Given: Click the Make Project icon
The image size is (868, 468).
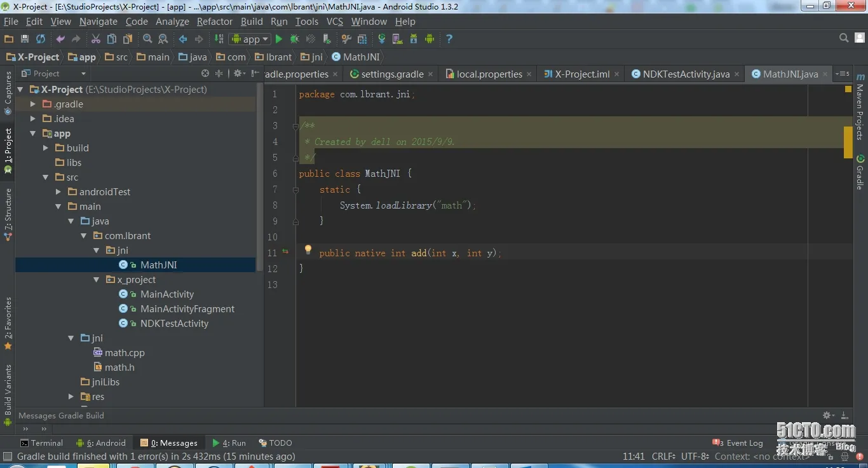Looking at the screenshot, I should (219, 39).
